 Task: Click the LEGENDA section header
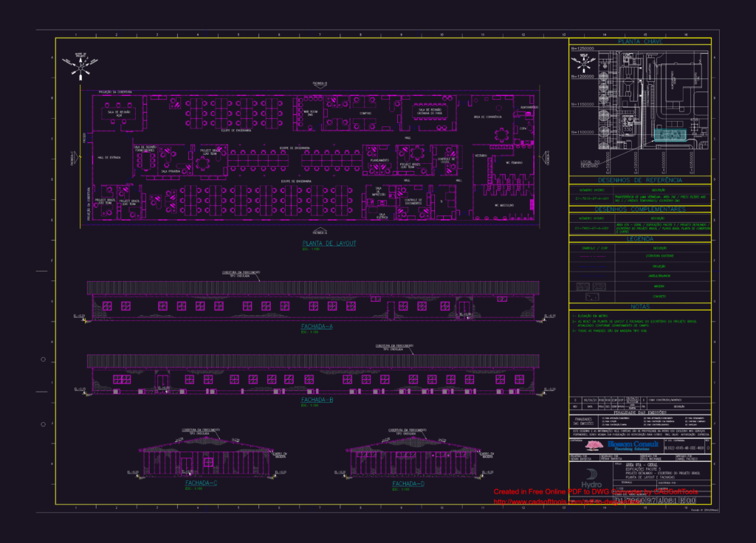(x=640, y=239)
